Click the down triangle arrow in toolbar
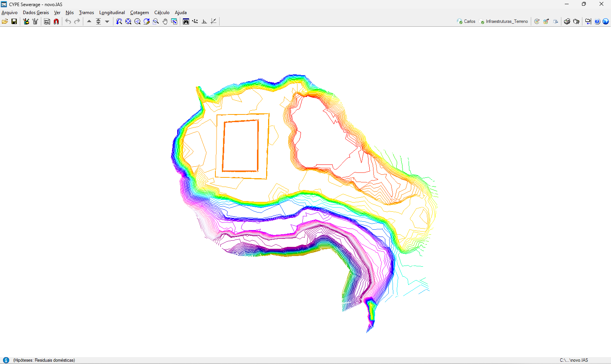Image resolution: width=611 pixels, height=364 pixels. pyautogui.click(x=107, y=21)
